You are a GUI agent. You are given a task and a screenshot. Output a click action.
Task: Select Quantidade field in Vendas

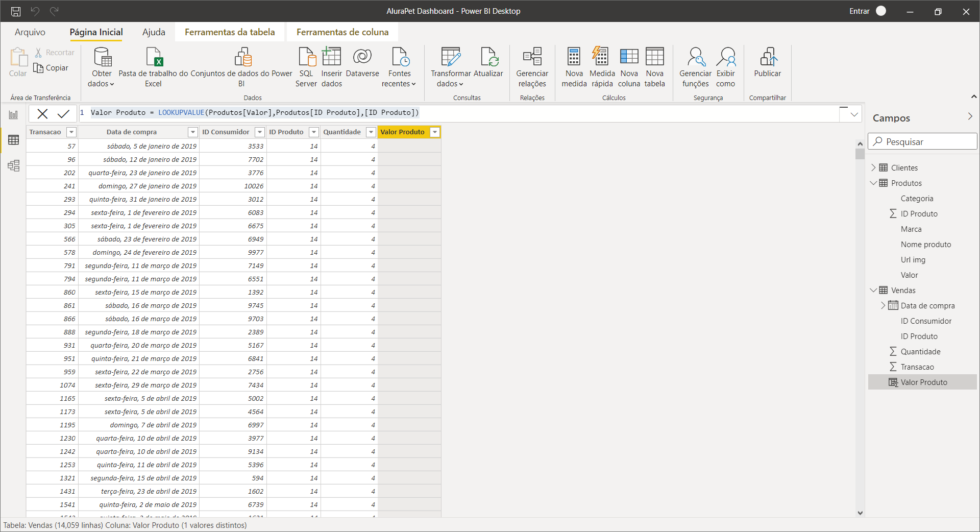tap(920, 351)
